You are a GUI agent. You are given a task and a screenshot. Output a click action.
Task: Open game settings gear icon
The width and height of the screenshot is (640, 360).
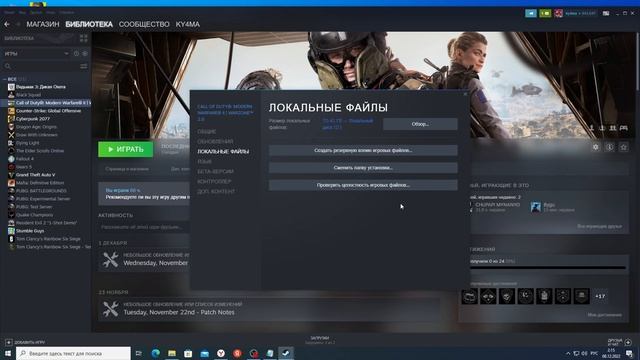tap(596, 147)
